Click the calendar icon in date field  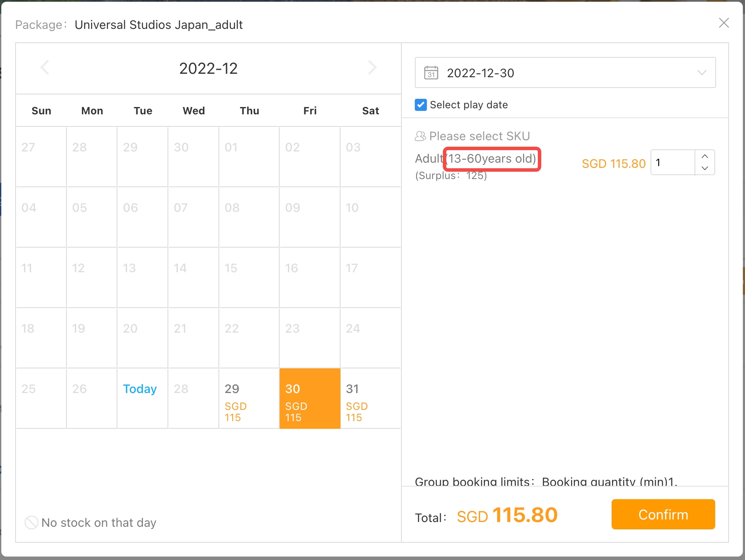[431, 73]
